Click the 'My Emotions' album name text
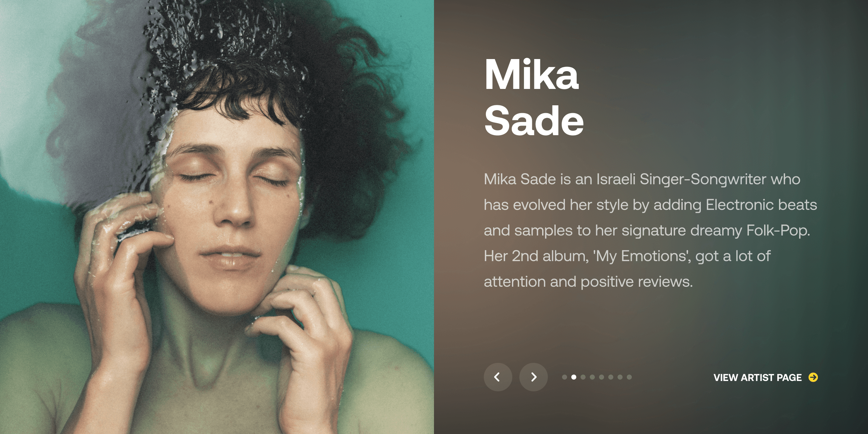868x434 pixels. (x=642, y=256)
